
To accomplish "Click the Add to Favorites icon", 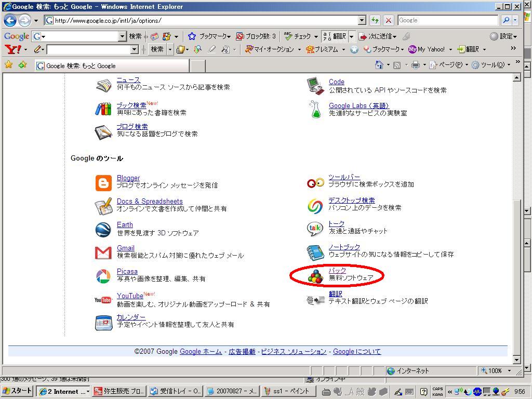I will click(22, 64).
